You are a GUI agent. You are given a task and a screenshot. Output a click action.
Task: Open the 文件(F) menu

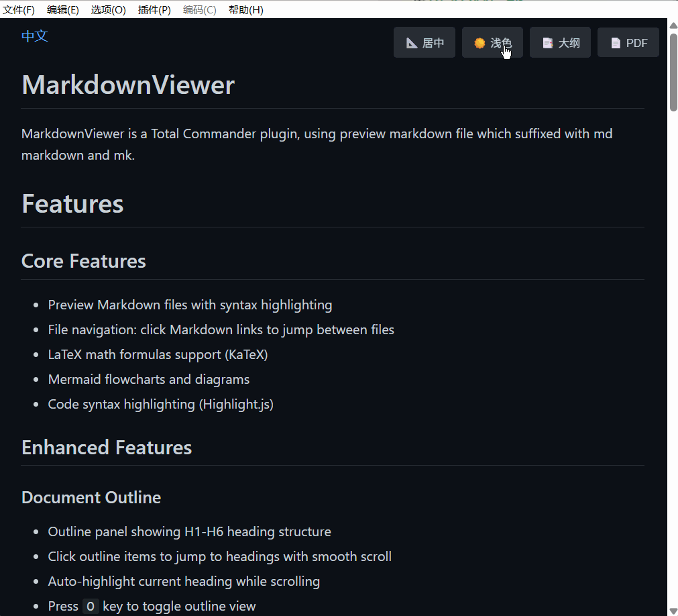click(x=19, y=9)
